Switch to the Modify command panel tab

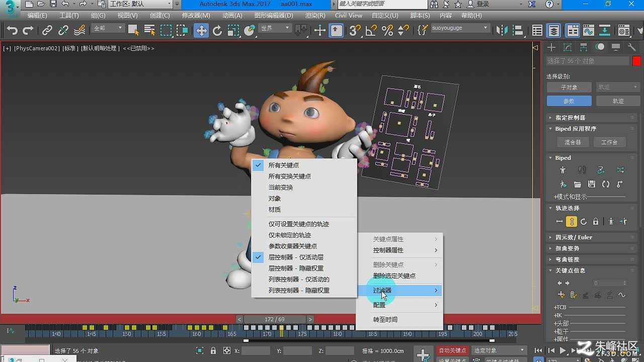coord(568,47)
